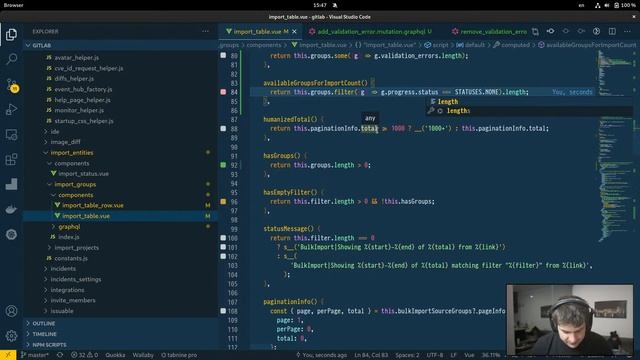Click the green marker on line 92
The image size is (640, 360).
click(x=223, y=165)
